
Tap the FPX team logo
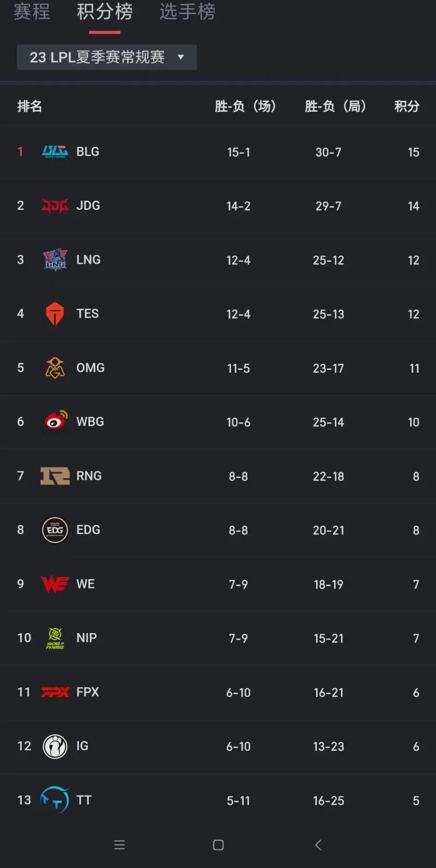[x=55, y=692]
